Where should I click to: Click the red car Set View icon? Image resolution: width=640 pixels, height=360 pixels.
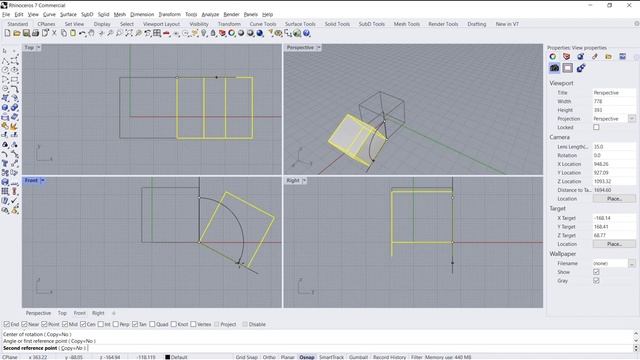tap(166, 33)
